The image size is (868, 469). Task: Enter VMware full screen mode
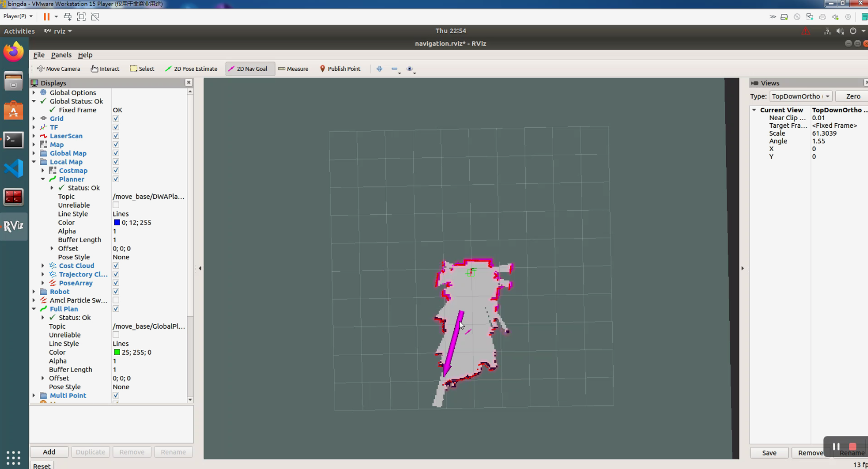(x=81, y=17)
